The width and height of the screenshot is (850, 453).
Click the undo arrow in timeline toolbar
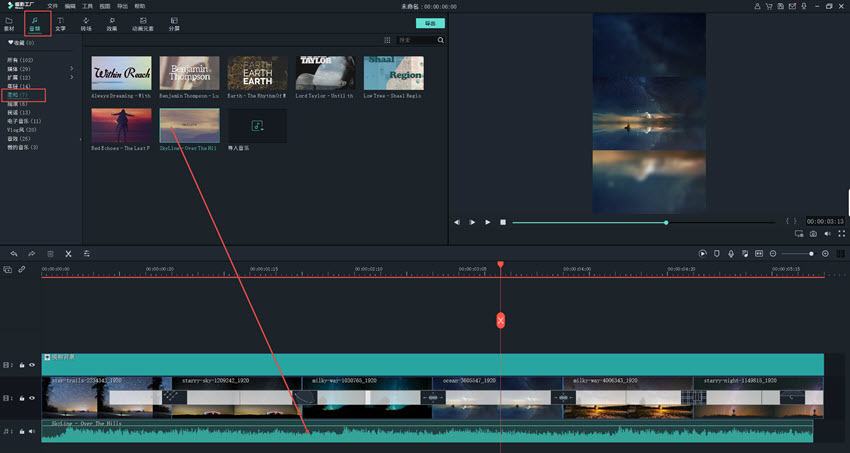pos(14,254)
